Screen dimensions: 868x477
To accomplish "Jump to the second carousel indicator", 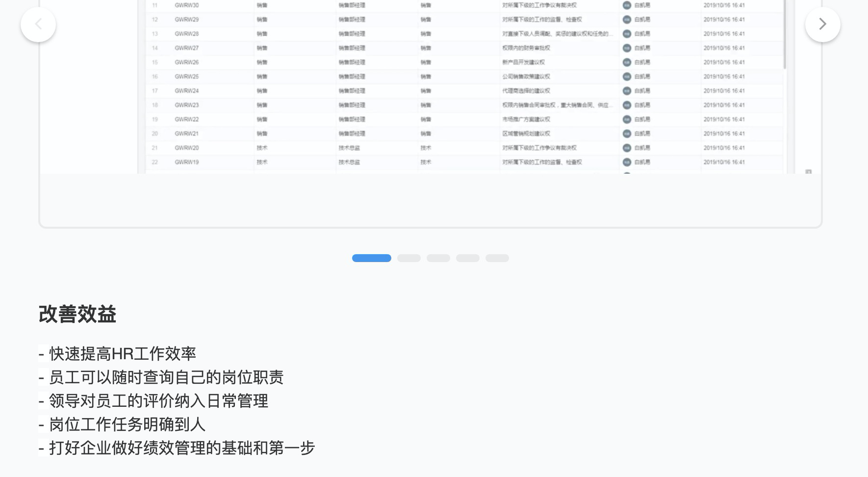I will 409,258.
